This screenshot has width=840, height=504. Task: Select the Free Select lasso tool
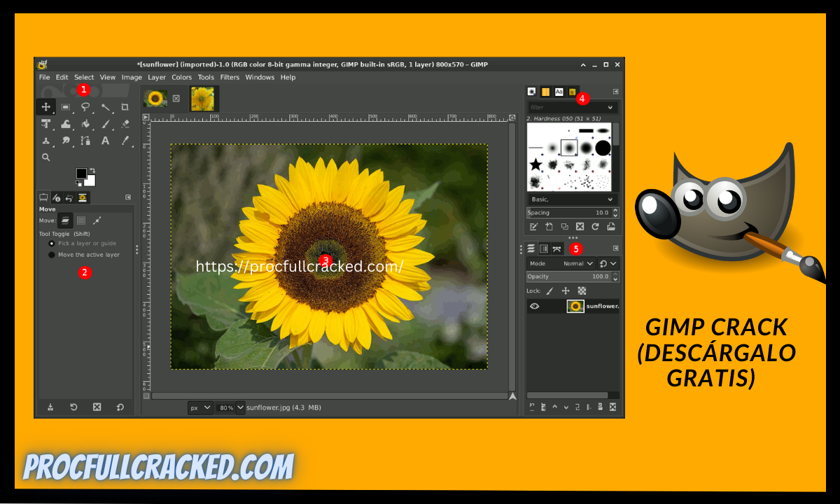[x=85, y=107]
